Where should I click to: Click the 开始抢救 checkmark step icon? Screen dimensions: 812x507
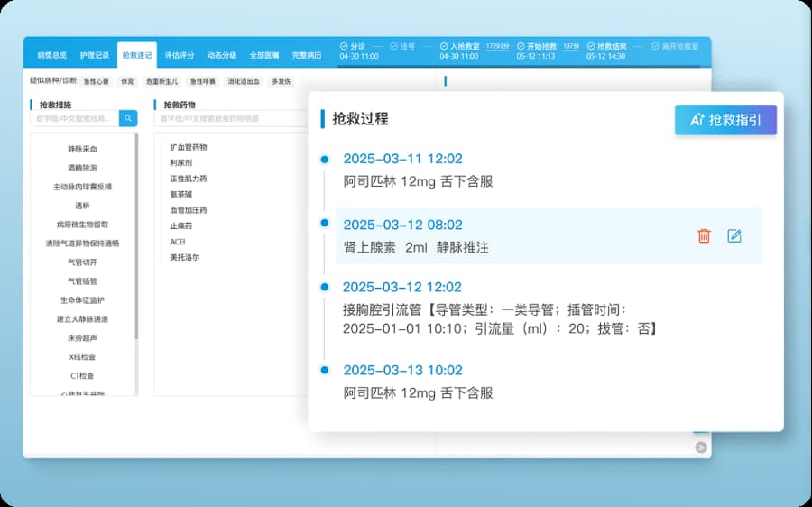tap(520, 46)
